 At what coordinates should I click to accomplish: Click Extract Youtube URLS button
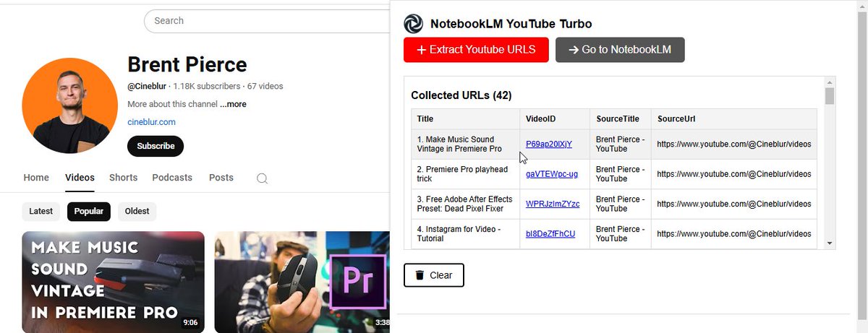tap(476, 50)
